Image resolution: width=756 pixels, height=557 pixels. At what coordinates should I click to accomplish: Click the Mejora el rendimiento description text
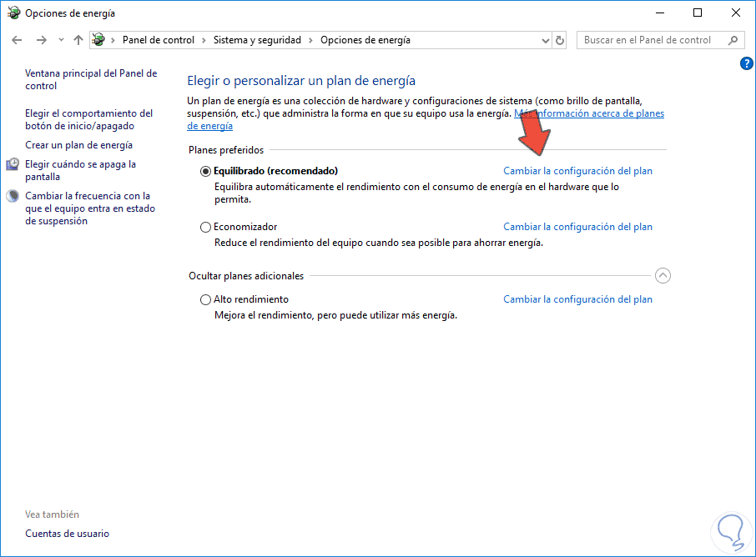335,315
